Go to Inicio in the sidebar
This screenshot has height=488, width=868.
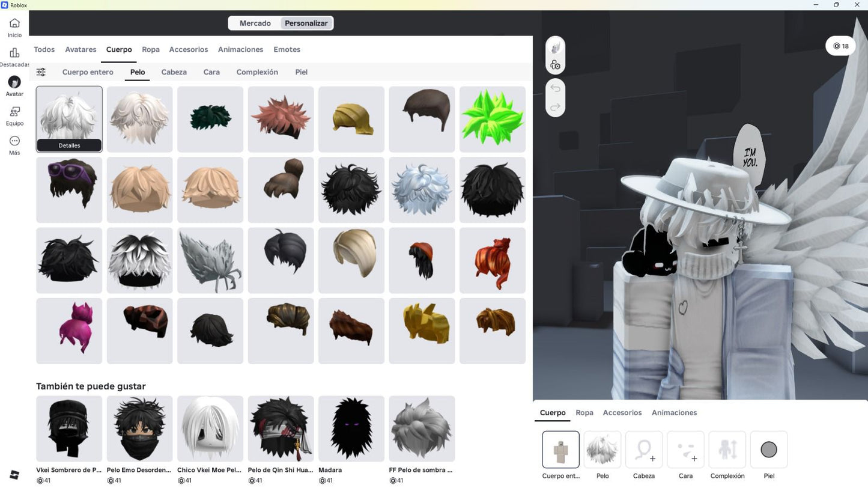(14, 28)
